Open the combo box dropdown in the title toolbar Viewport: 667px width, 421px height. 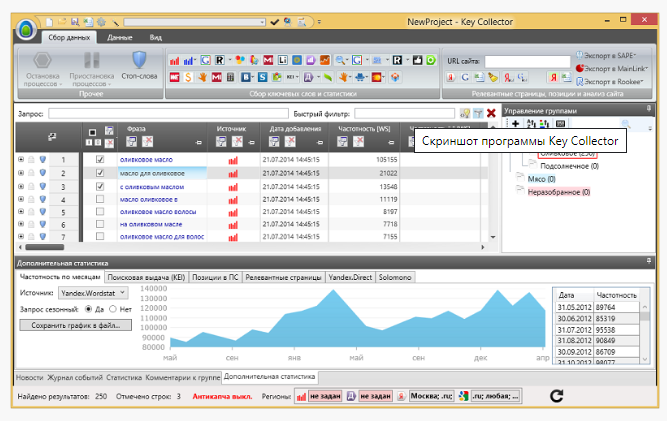[262, 22]
